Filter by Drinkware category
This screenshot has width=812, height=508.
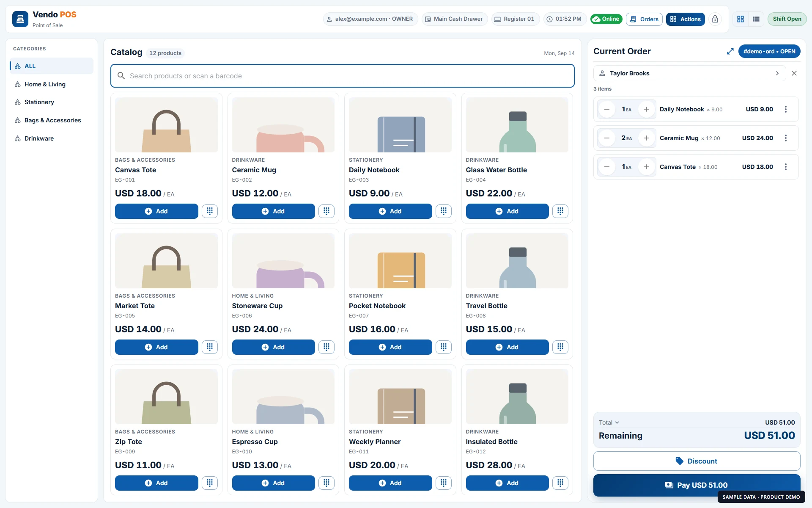point(52,138)
